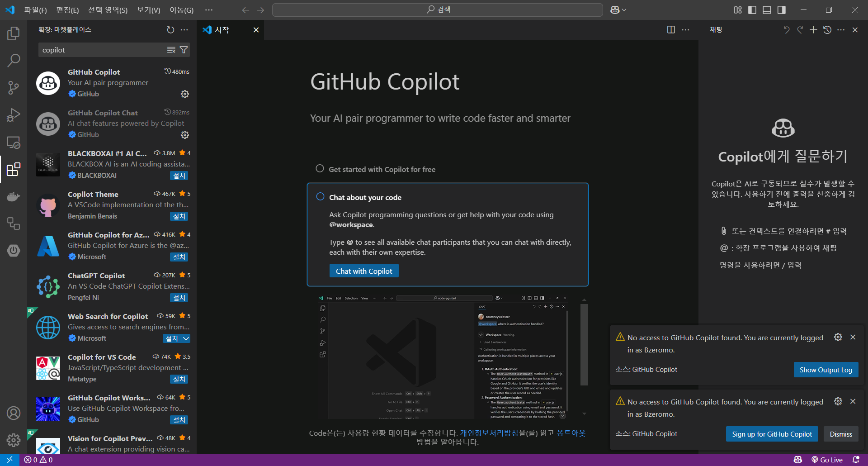Refresh the extensions marketplace list

point(170,30)
